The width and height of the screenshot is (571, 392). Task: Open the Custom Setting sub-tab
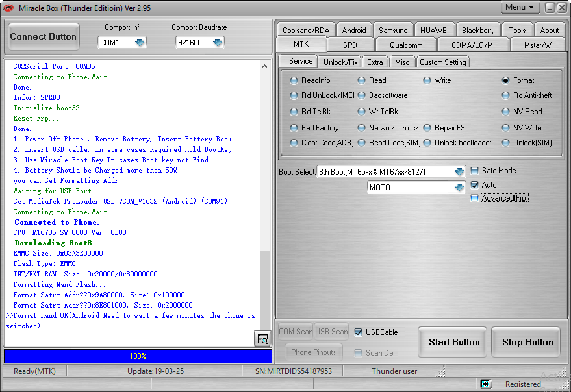point(442,62)
